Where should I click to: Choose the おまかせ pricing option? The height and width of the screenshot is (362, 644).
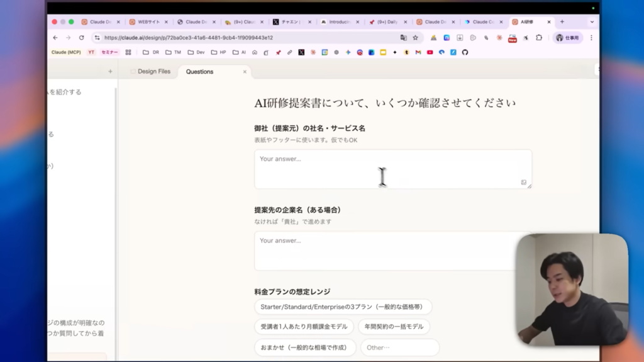304,348
